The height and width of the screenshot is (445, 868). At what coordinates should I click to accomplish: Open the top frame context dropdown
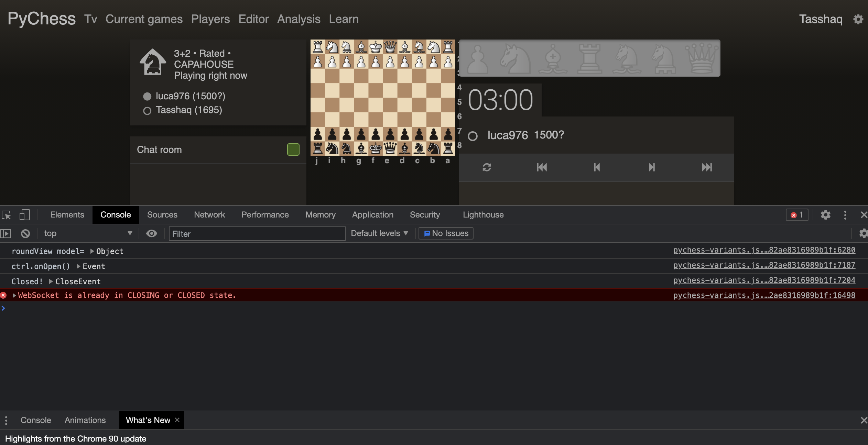[x=88, y=233]
